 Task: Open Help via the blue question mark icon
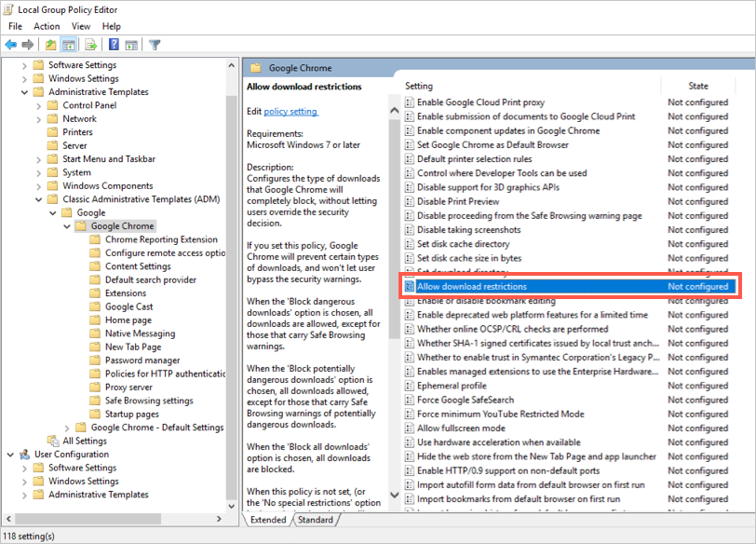[114, 44]
